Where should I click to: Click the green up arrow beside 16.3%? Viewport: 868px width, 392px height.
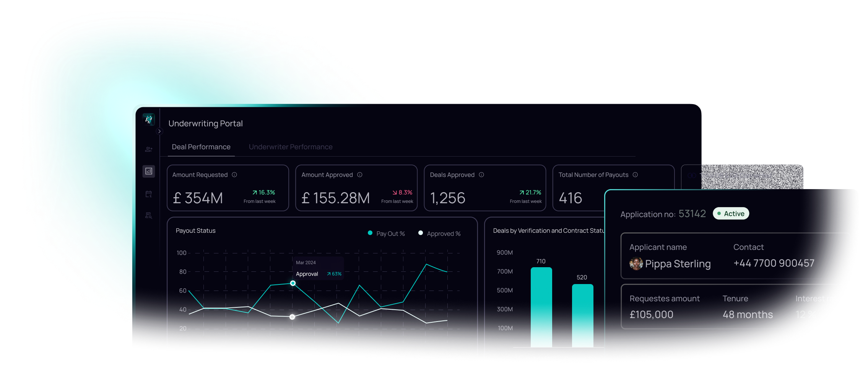pyautogui.click(x=255, y=193)
